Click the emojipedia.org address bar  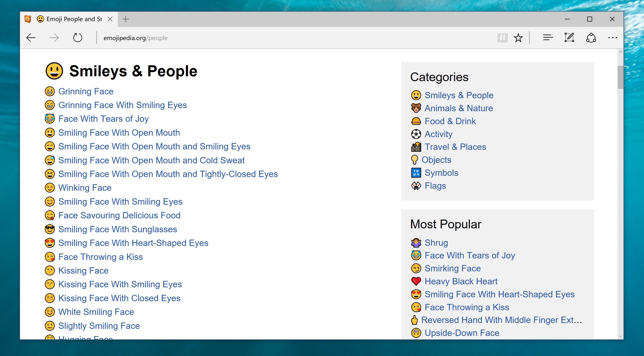click(135, 38)
